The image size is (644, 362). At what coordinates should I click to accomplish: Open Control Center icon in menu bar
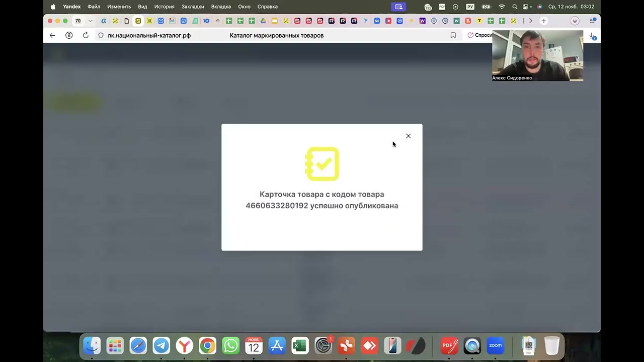point(527,7)
